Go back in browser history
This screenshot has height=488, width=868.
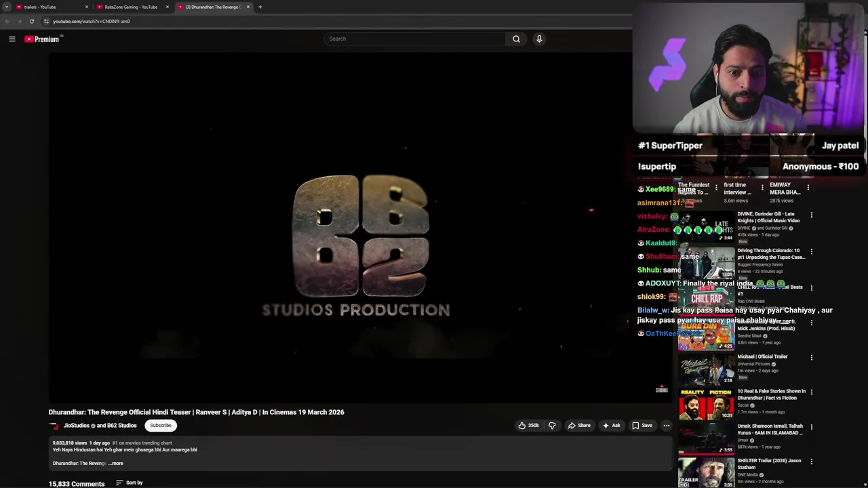click(7, 21)
